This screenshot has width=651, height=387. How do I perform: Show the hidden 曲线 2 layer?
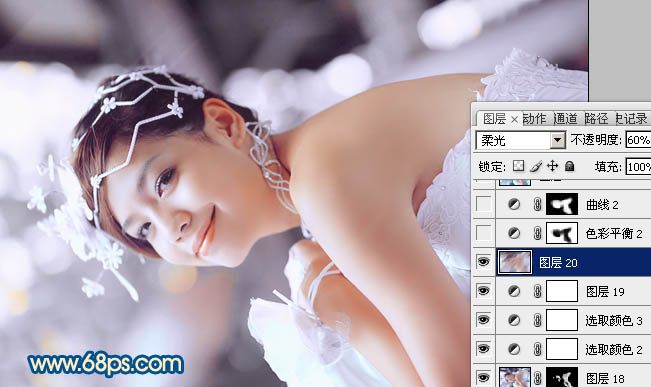click(x=483, y=204)
